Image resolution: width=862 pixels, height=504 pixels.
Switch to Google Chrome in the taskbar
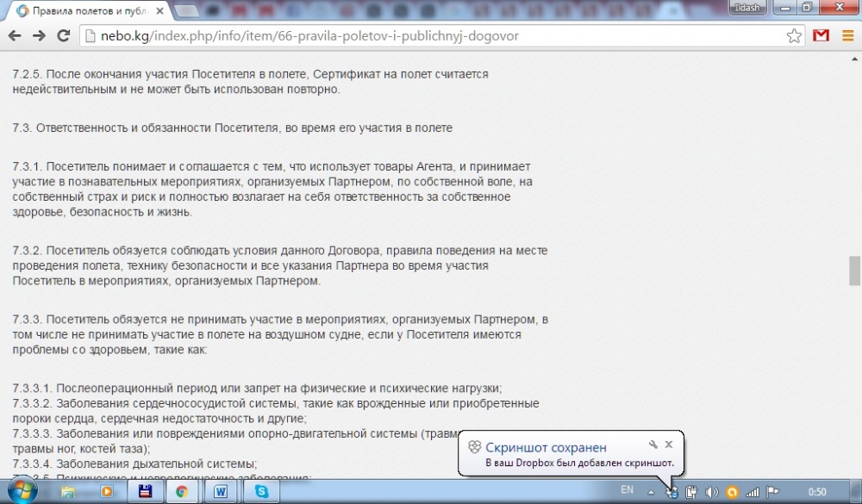pyautogui.click(x=182, y=491)
